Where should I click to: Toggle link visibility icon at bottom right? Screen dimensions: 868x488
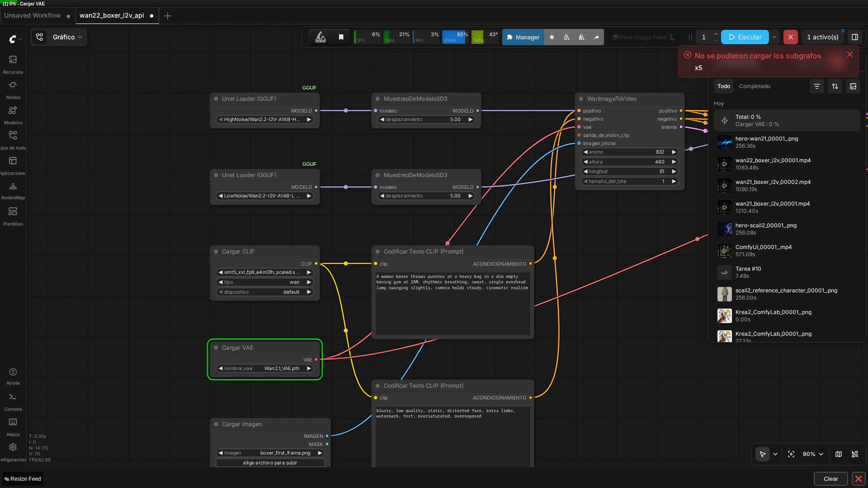[854, 454]
